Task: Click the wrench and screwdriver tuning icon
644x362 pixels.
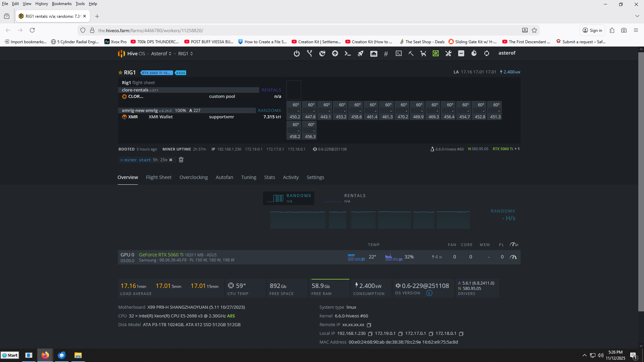Action: [x=448, y=54]
